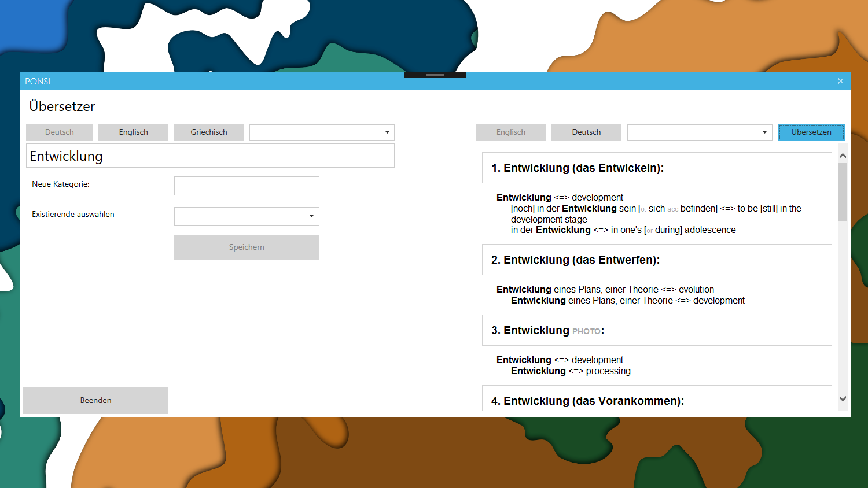Choose Englisch as target language
This screenshot has height=488, width=868.
pyautogui.click(x=510, y=132)
